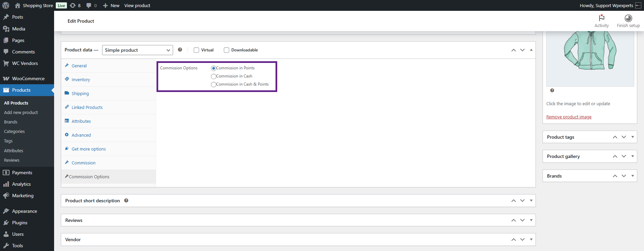This screenshot has width=644, height=251.
Task: Switch to the Inventory tab
Action: pyautogui.click(x=80, y=79)
